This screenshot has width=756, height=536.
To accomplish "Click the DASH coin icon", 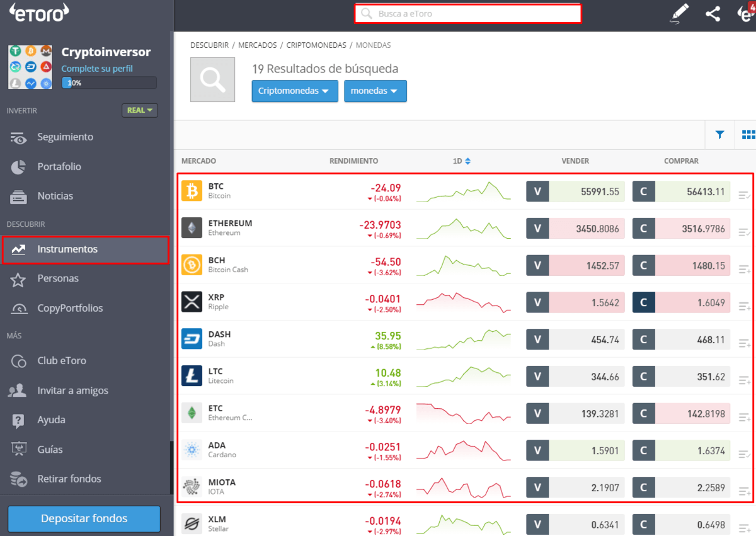I will [192, 339].
